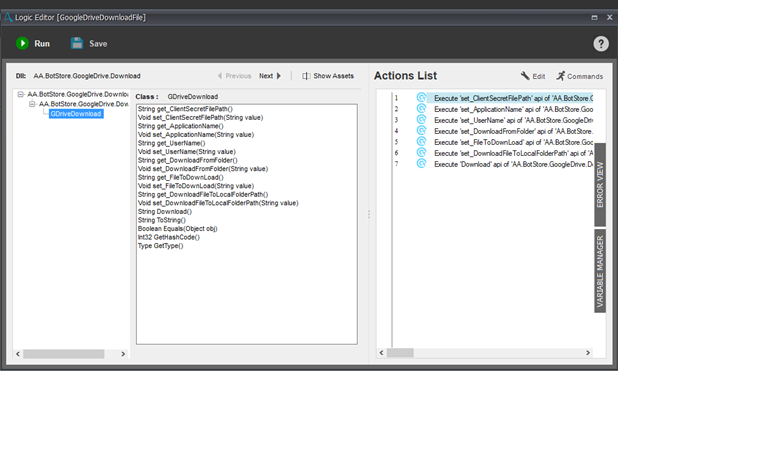Screen dimensions: 768x460
Task: Select method String get_DownloadFromFolder()
Action: (x=188, y=160)
